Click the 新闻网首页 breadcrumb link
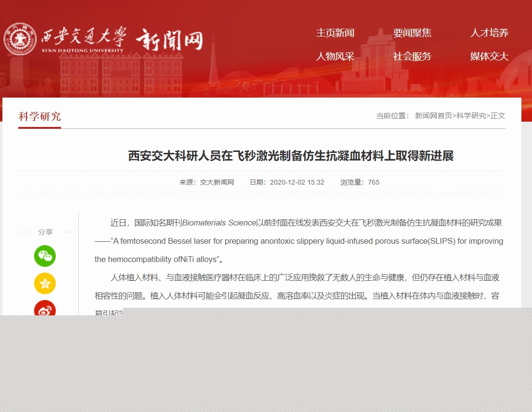This screenshot has height=412, width=532. coord(433,116)
